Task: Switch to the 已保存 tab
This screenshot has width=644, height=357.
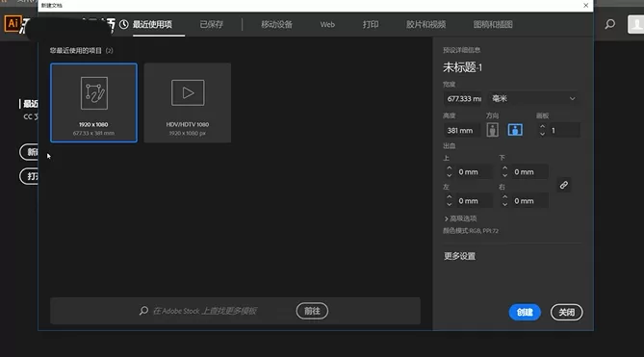Action: coord(212,25)
